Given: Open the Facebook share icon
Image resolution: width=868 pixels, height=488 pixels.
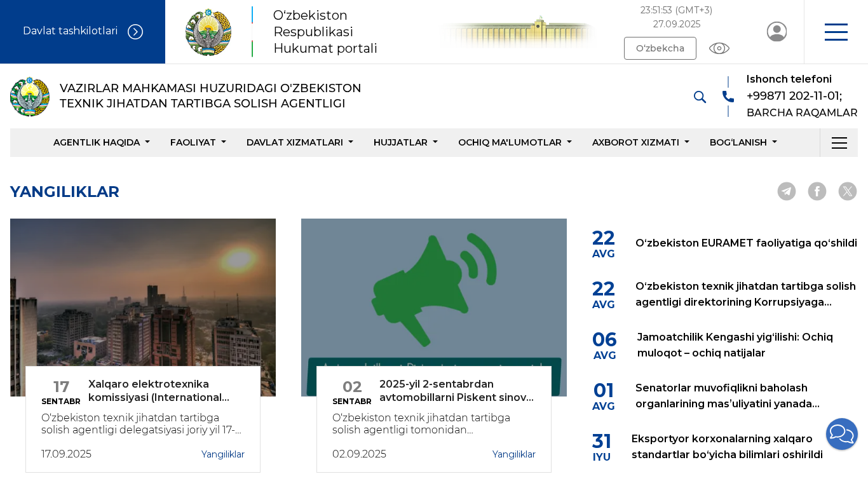Looking at the screenshot, I should click(817, 191).
